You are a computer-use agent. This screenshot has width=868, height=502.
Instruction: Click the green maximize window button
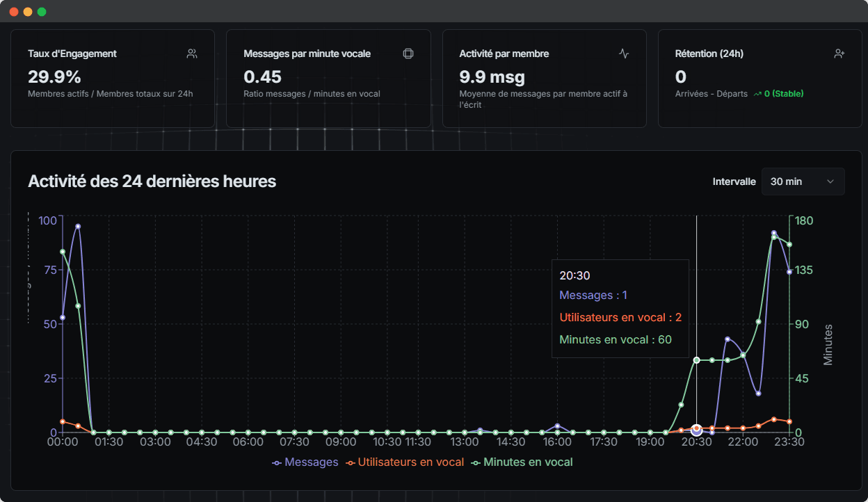point(42,12)
